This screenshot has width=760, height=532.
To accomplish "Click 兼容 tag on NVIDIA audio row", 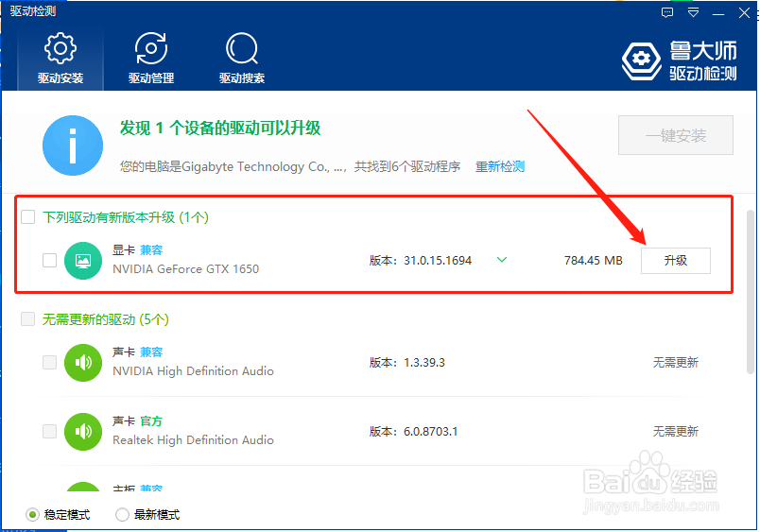I will (151, 352).
